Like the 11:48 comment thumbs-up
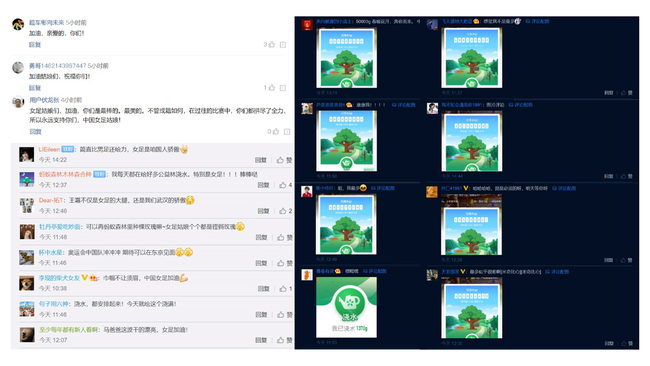The width and height of the screenshot is (650, 366). pyautogui.click(x=281, y=238)
